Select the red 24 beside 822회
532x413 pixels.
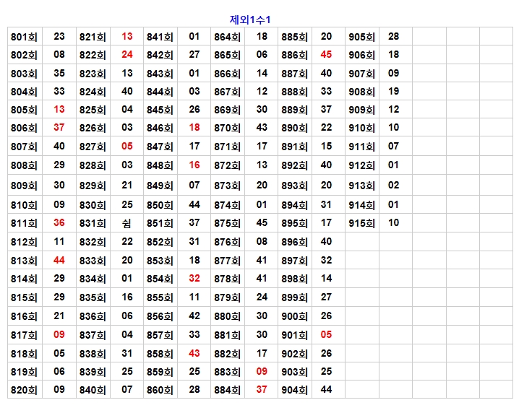click(127, 55)
